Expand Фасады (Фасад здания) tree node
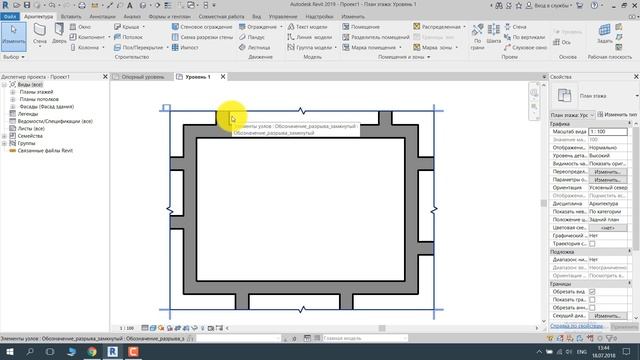Viewport: 640px width, 360px height. (x=12, y=107)
